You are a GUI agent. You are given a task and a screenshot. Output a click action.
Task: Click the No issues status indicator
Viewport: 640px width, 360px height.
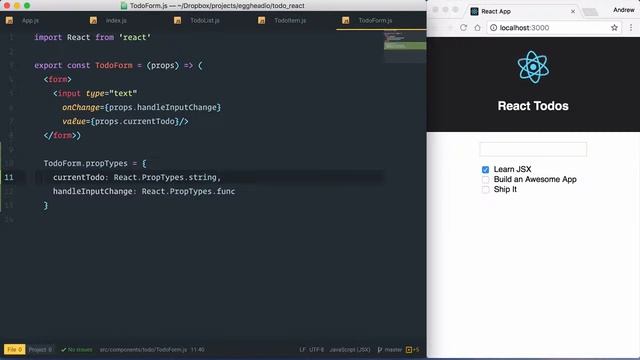point(77,349)
